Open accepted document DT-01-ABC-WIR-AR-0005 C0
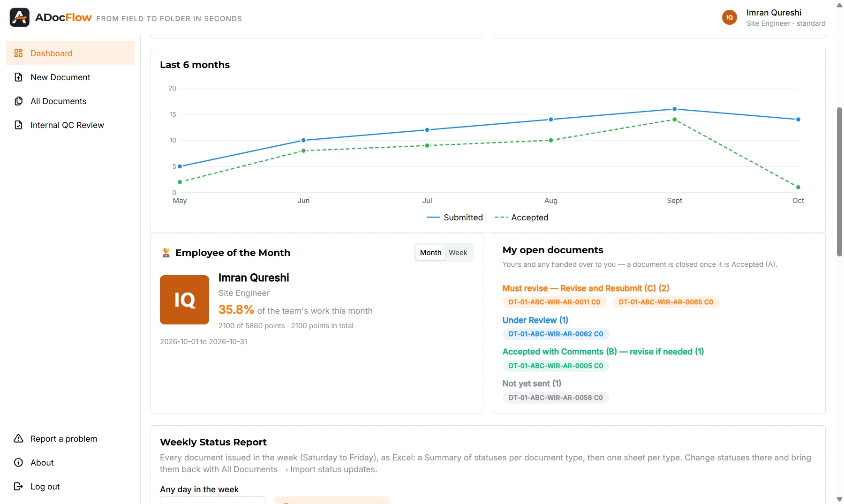 [x=556, y=366]
